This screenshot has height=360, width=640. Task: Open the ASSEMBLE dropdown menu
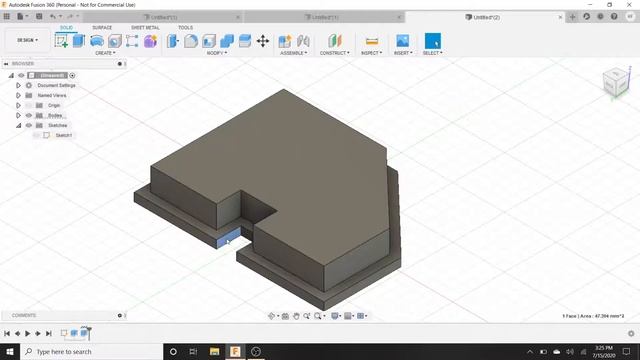click(294, 53)
